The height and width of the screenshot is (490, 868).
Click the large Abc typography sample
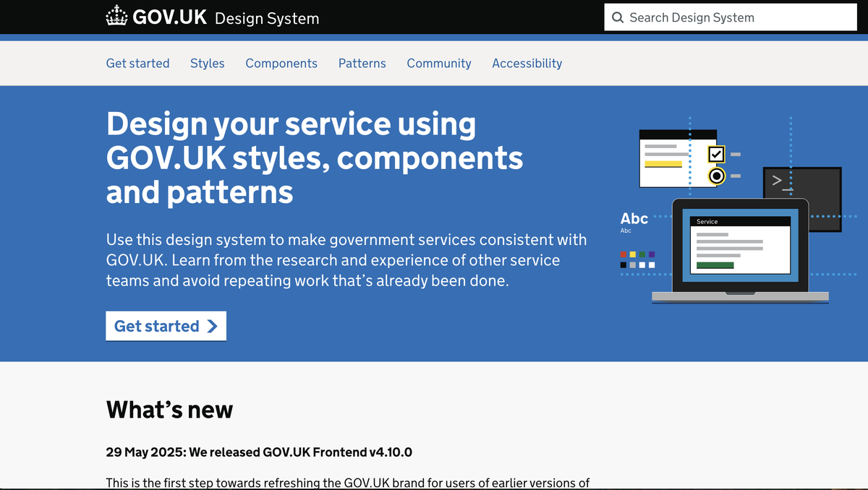pyautogui.click(x=634, y=218)
